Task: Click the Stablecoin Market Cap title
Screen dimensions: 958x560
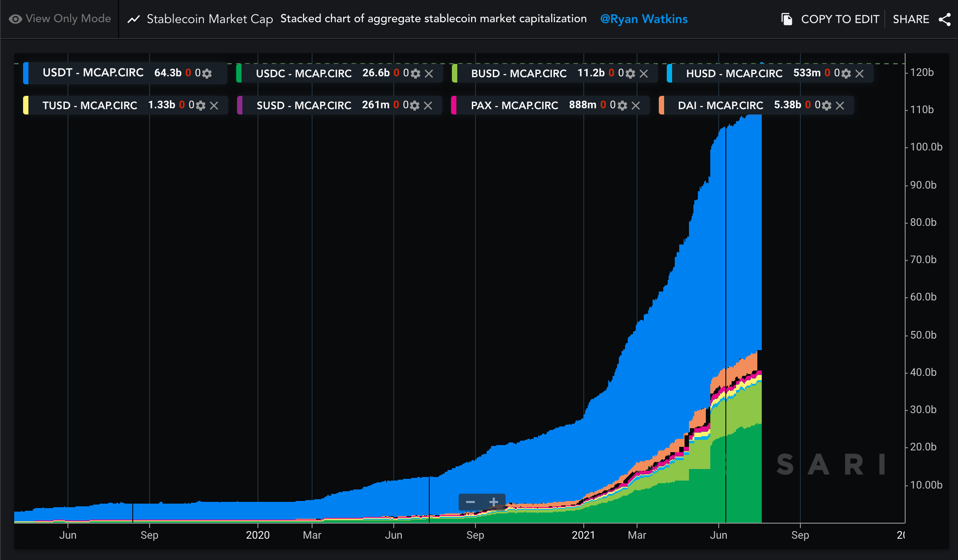Action: tap(210, 19)
